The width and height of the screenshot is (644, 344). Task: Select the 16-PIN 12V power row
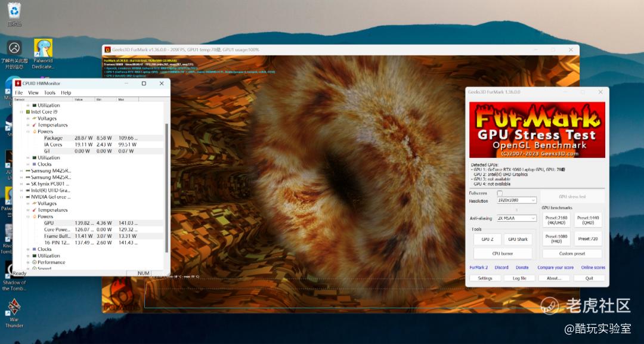click(x=89, y=243)
